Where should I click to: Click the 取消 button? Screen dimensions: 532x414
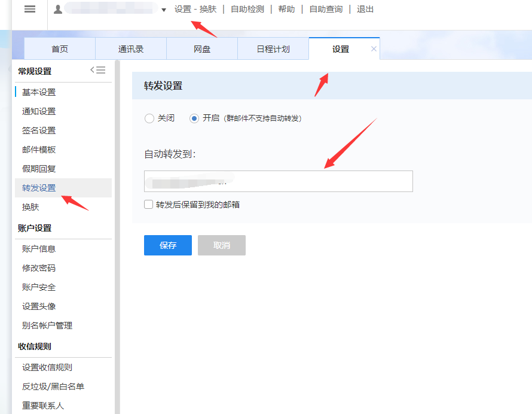222,245
